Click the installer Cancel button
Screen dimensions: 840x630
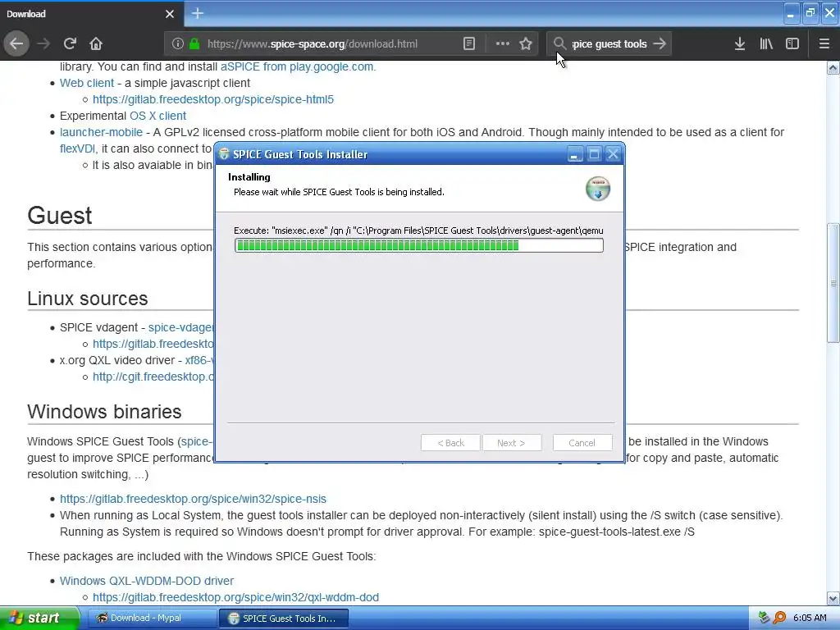pos(582,443)
